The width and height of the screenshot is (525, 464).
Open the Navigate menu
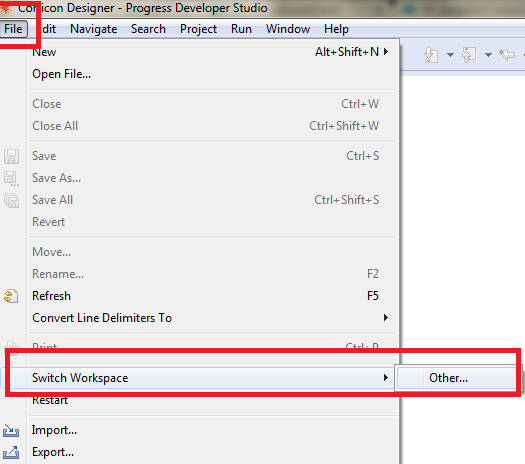[x=93, y=29]
